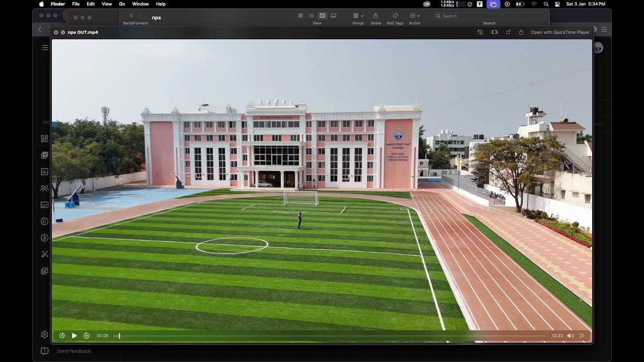Open the Finder menu

click(58, 4)
